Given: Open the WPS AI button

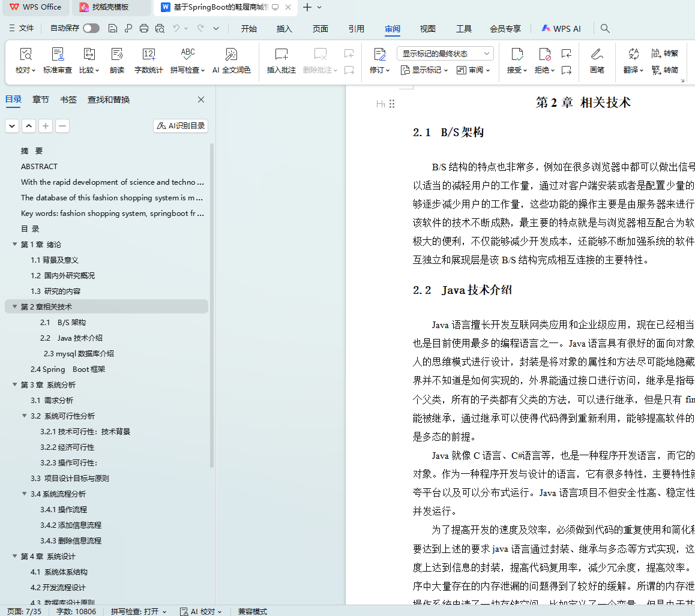Looking at the screenshot, I should 561,28.
